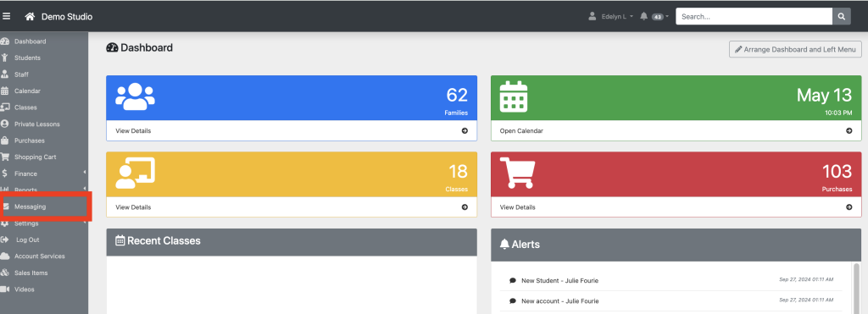This screenshot has width=868, height=314.
Task: Click the 62 Families count
Action: (457, 95)
